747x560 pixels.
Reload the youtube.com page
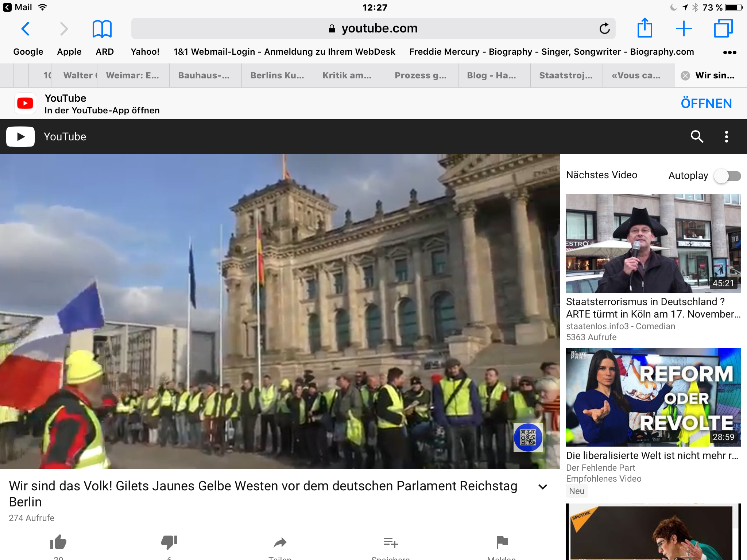604,28
